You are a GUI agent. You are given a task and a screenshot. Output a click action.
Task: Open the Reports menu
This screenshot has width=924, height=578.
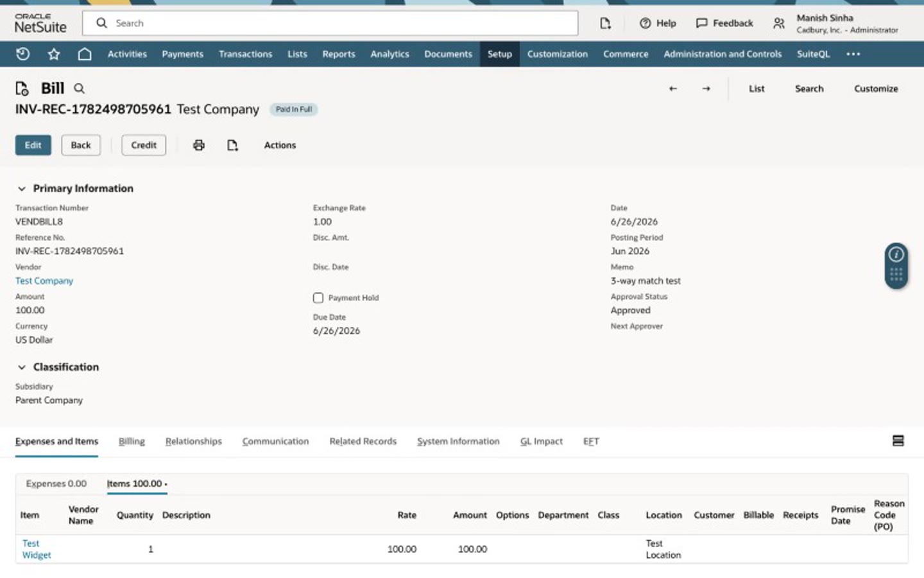[x=339, y=54]
